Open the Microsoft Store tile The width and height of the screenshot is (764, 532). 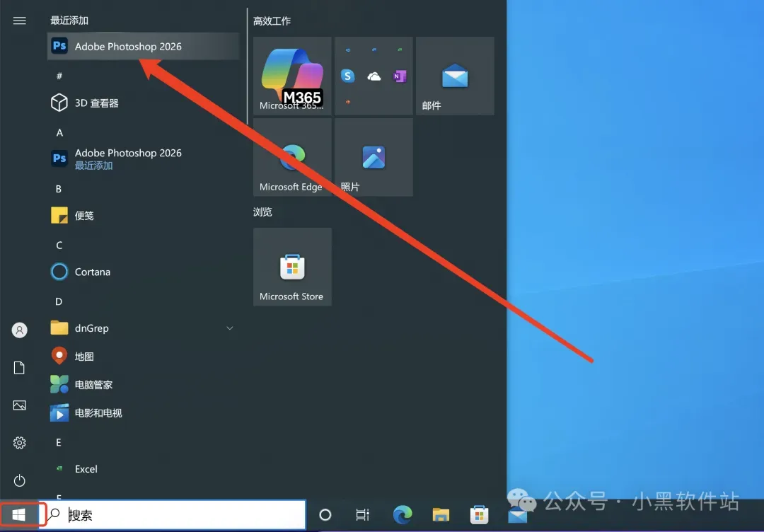coord(292,267)
